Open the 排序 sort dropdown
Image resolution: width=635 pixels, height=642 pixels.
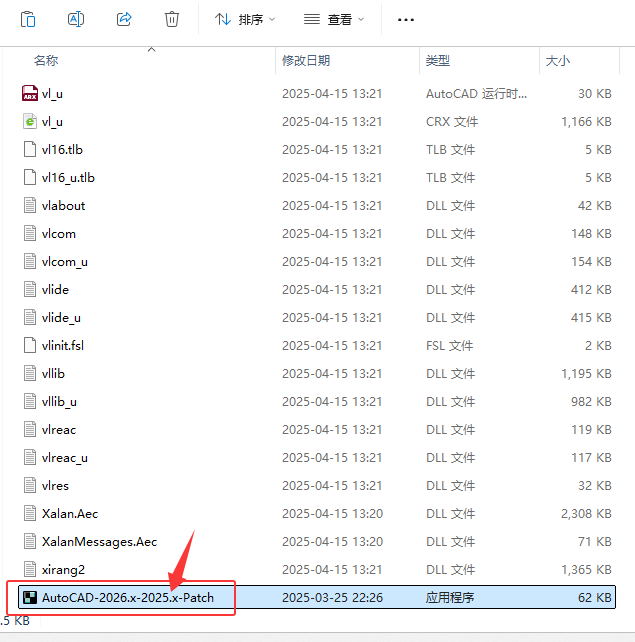(x=245, y=19)
